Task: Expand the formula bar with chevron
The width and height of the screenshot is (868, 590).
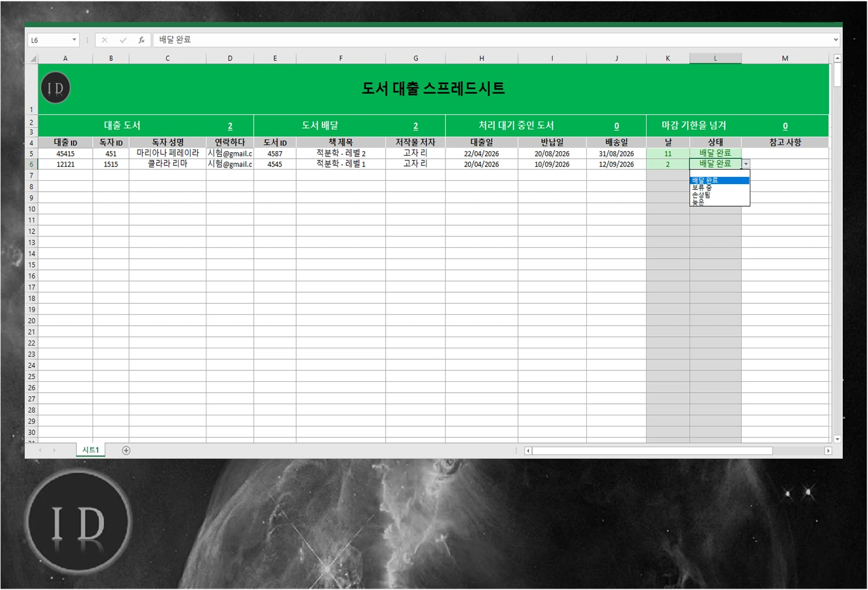Action: pyautogui.click(x=836, y=40)
